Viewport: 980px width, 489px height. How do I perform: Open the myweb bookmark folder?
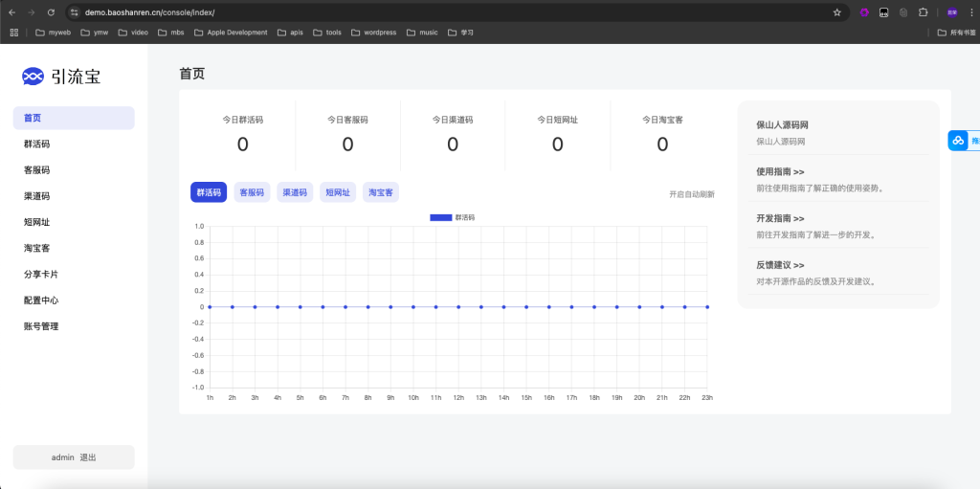click(x=54, y=33)
